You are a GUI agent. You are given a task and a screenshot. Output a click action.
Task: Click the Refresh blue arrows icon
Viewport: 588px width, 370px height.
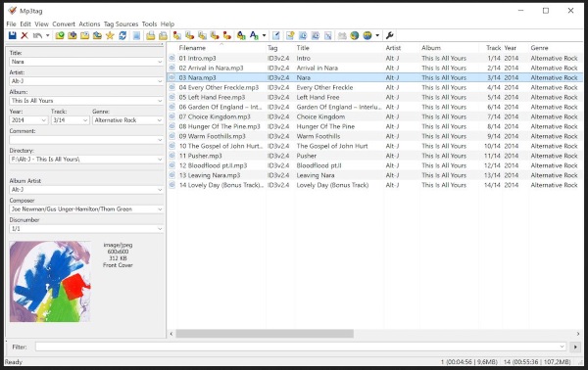[x=122, y=35]
